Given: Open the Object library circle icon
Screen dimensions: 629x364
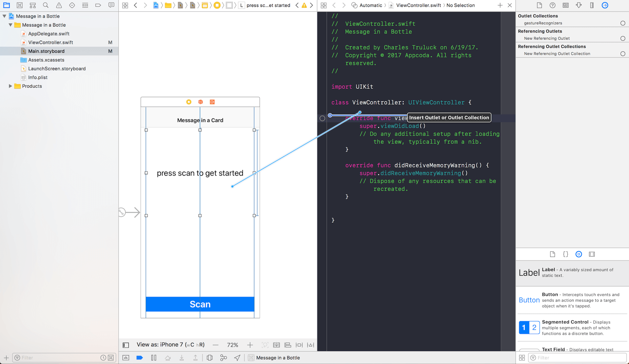Looking at the screenshot, I should 579,254.
